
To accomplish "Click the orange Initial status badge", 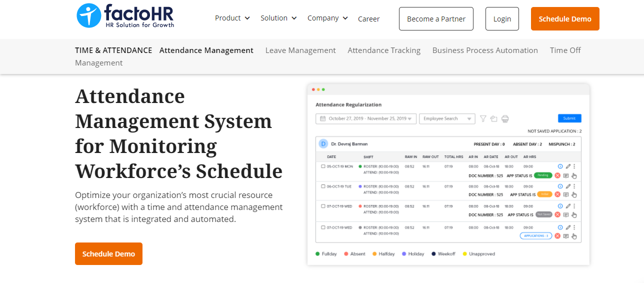I will point(544,194).
